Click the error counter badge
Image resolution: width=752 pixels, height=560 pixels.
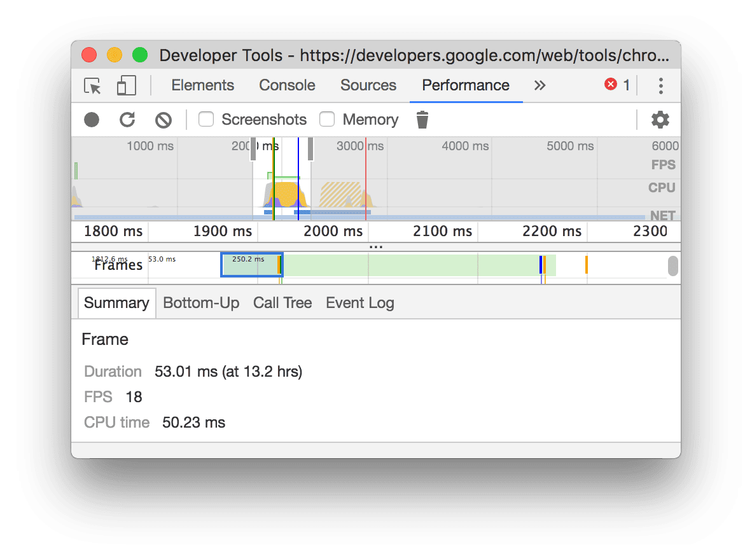(x=616, y=85)
